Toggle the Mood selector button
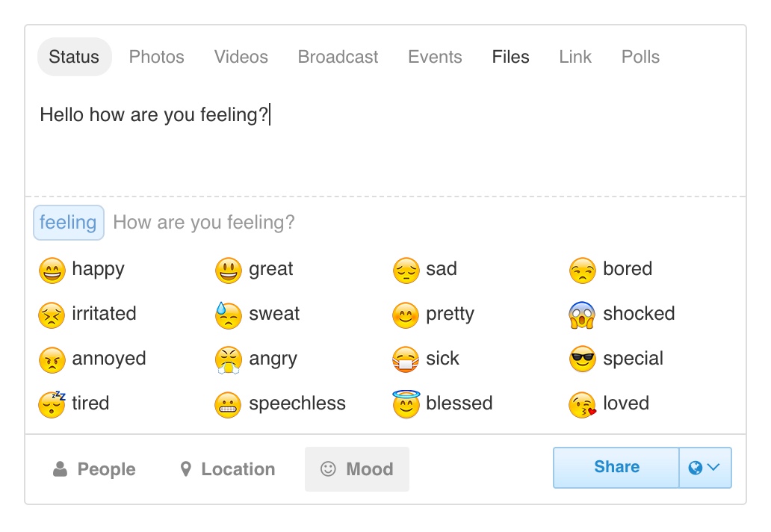 357,469
